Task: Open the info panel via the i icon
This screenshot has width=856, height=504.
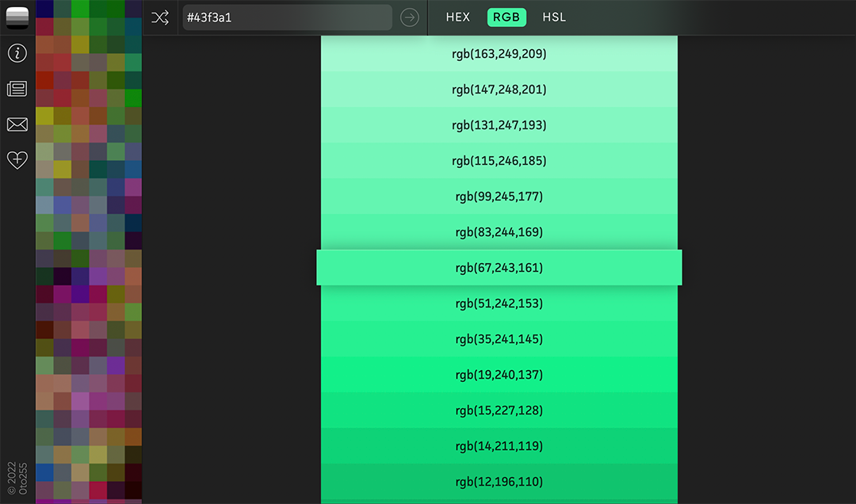Action: (x=17, y=53)
